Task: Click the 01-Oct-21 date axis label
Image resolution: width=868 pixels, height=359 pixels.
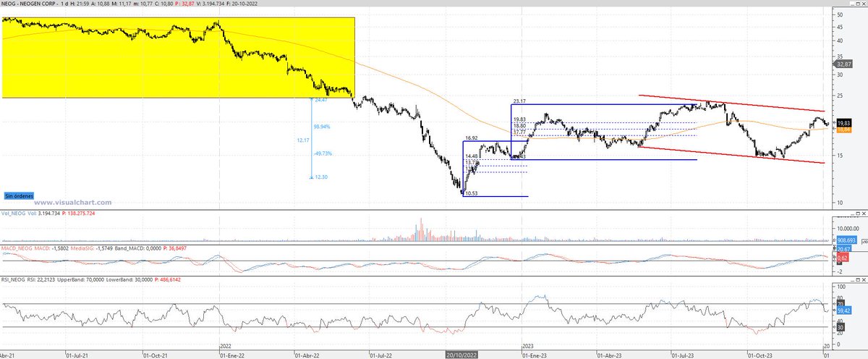Action: tap(154, 355)
